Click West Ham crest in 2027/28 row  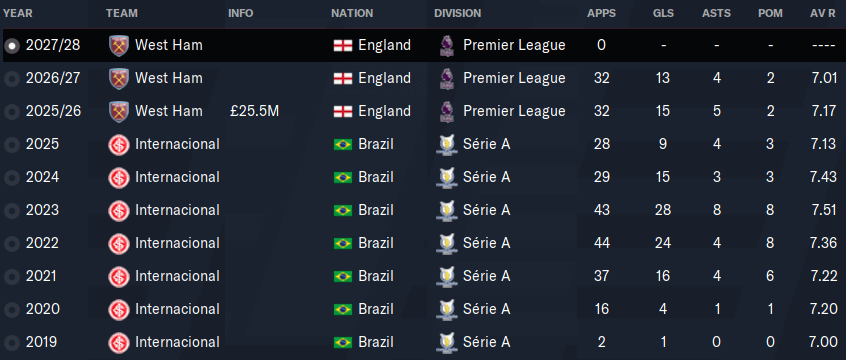point(118,45)
